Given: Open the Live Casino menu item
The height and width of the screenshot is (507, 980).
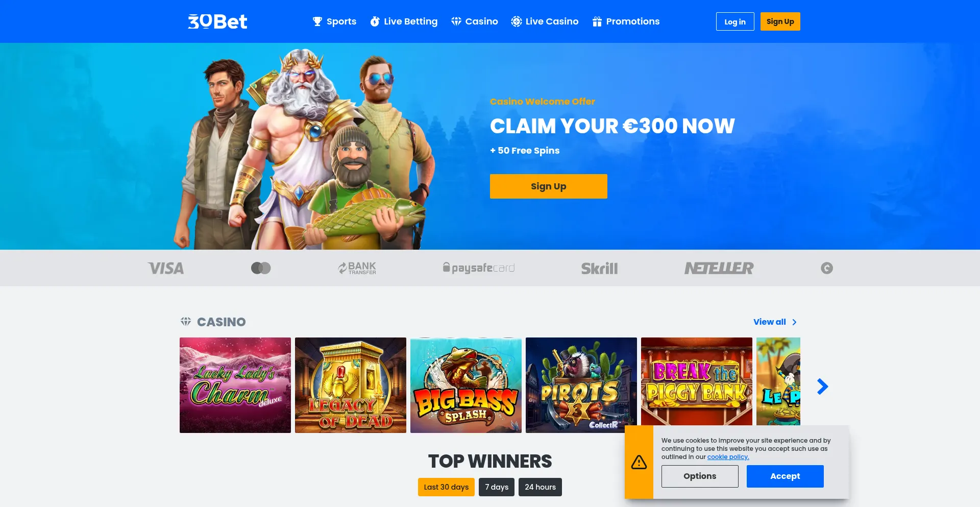Looking at the screenshot, I should (545, 21).
